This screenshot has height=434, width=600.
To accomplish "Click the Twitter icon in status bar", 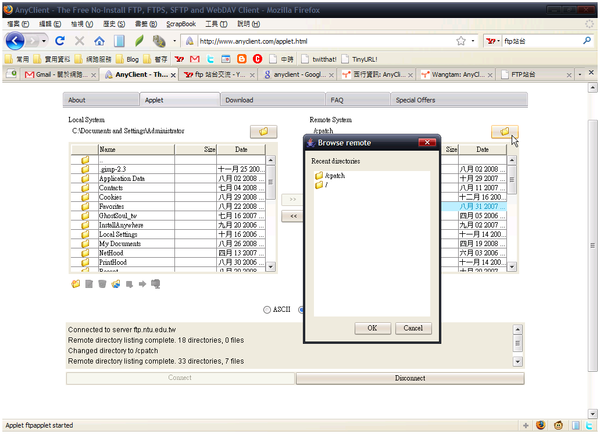I will [589, 425].
